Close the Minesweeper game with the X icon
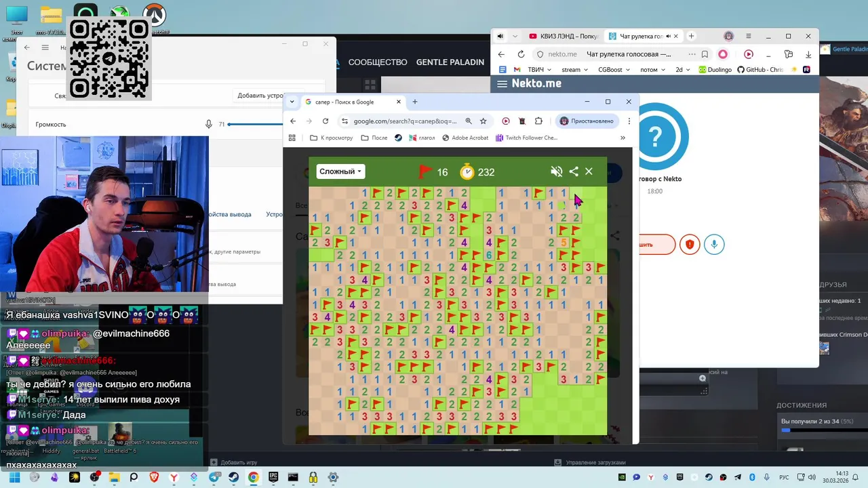Viewport: 868px width, 488px height. 589,171
